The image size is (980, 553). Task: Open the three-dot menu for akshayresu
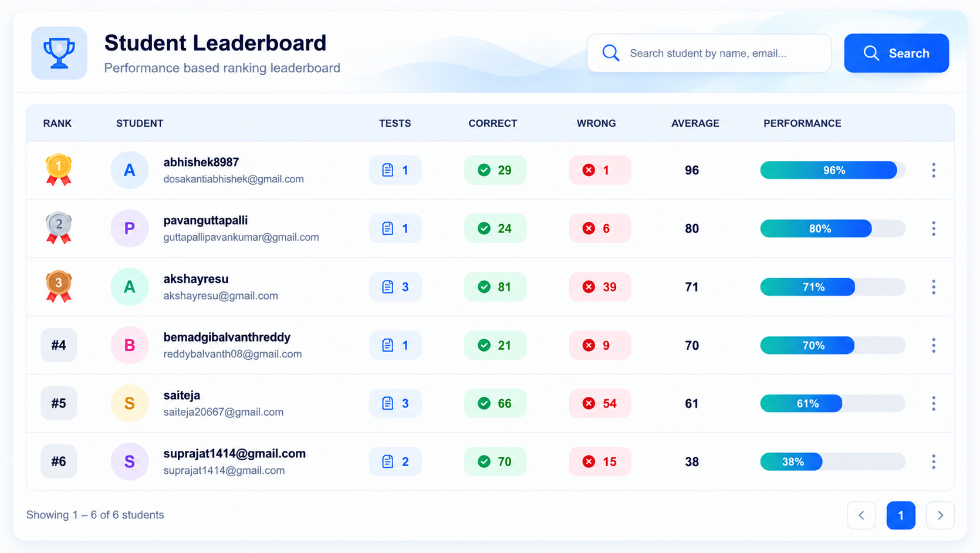(x=933, y=287)
